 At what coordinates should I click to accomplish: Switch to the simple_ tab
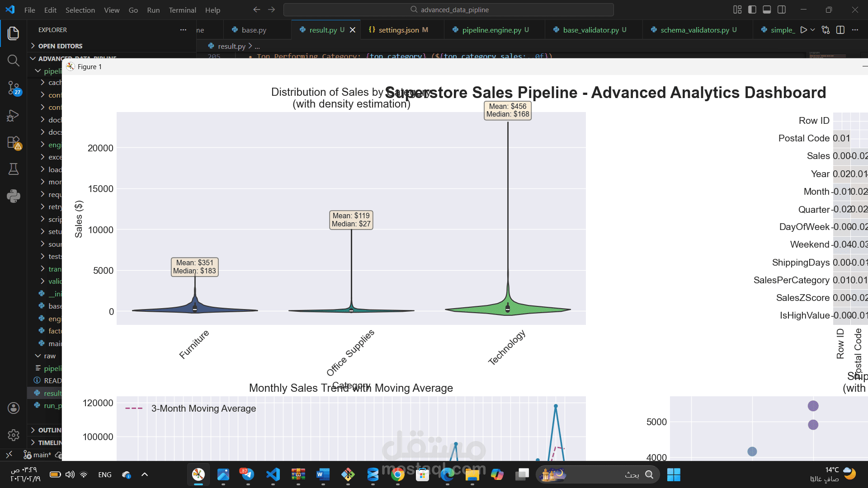tap(777, 30)
